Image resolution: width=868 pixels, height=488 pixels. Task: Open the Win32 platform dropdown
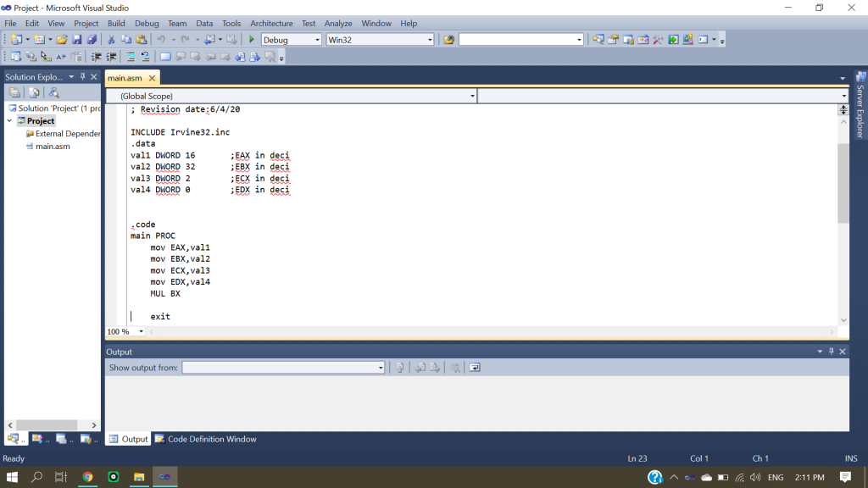430,40
